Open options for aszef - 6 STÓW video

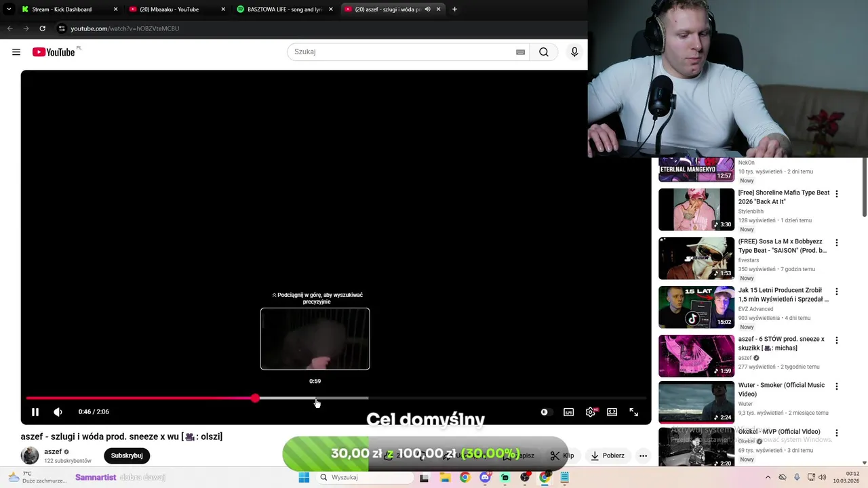(x=836, y=340)
